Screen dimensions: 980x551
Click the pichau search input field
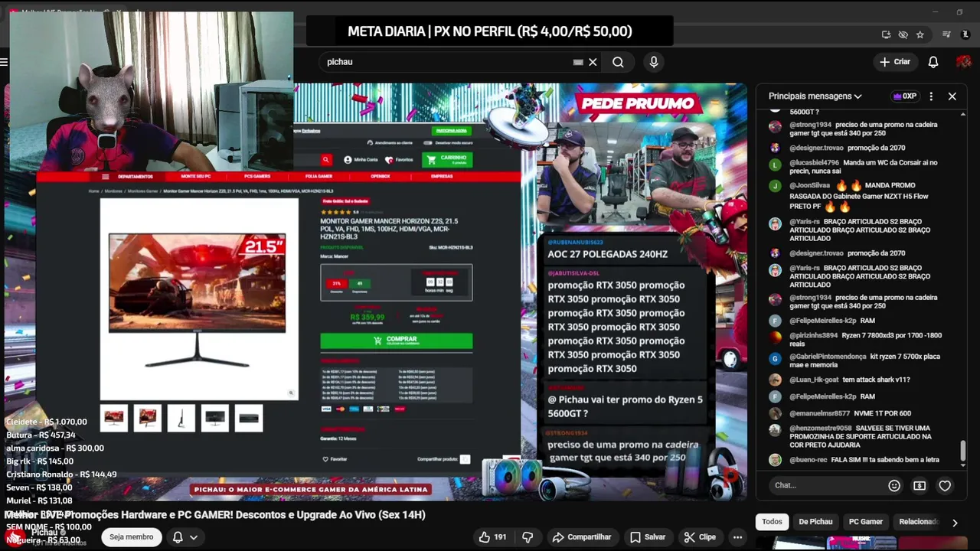coord(448,62)
